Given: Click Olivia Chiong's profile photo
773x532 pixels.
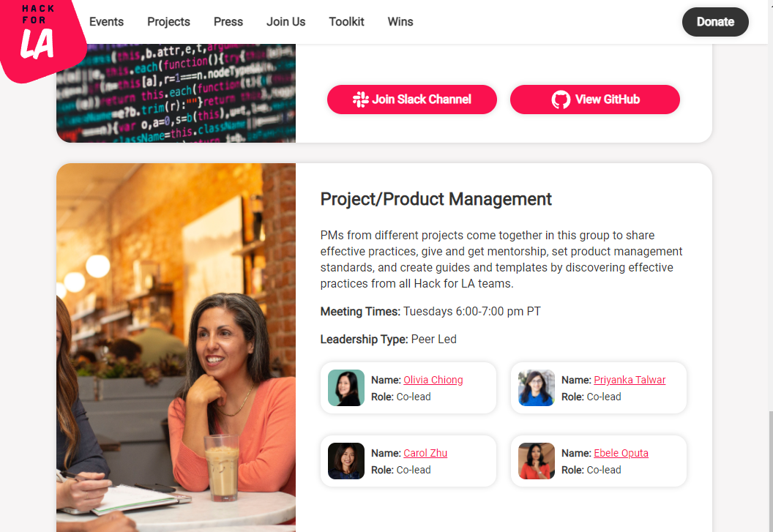Looking at the screenshot, I should [346, 388].
